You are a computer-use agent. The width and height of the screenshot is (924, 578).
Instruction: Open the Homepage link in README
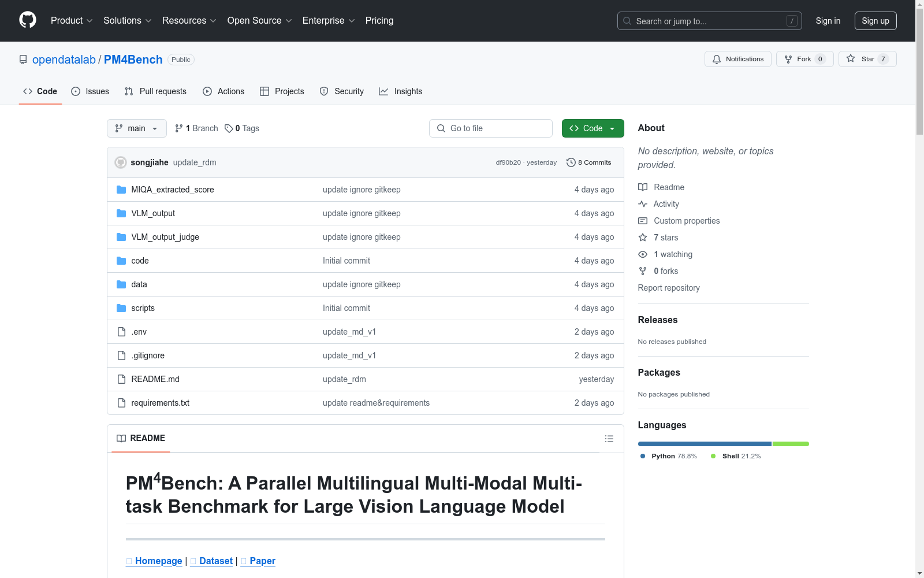pyautogui.click(x=154, y=561)
